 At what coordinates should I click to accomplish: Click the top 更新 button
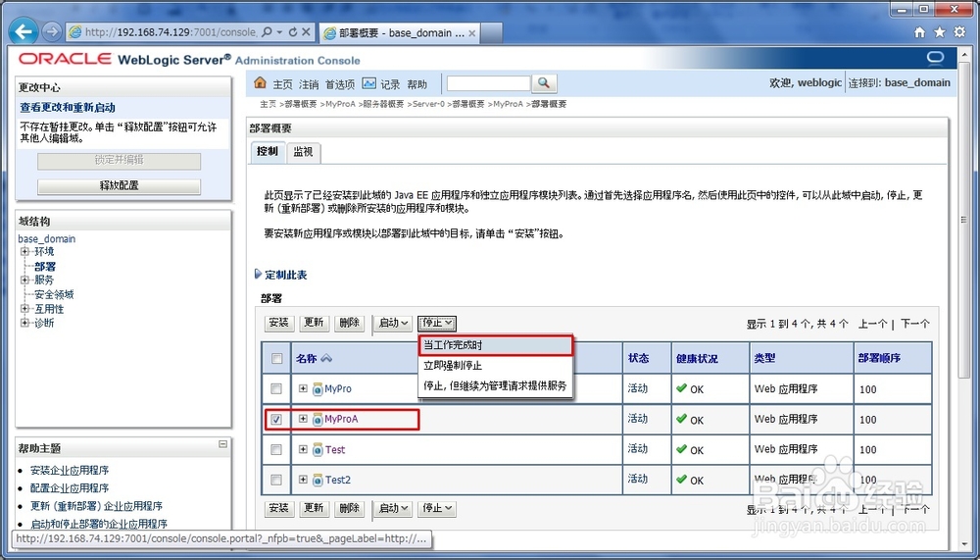(x=314, y=323)
